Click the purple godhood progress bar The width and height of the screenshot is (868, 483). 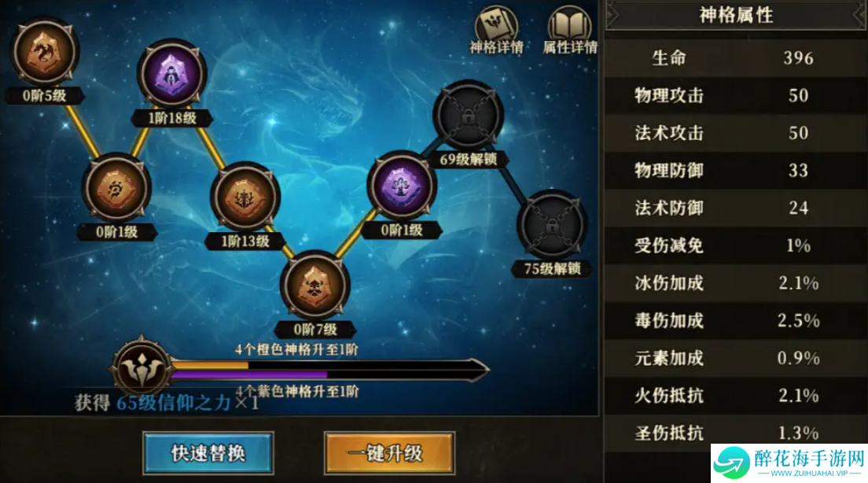pos(321,375)
